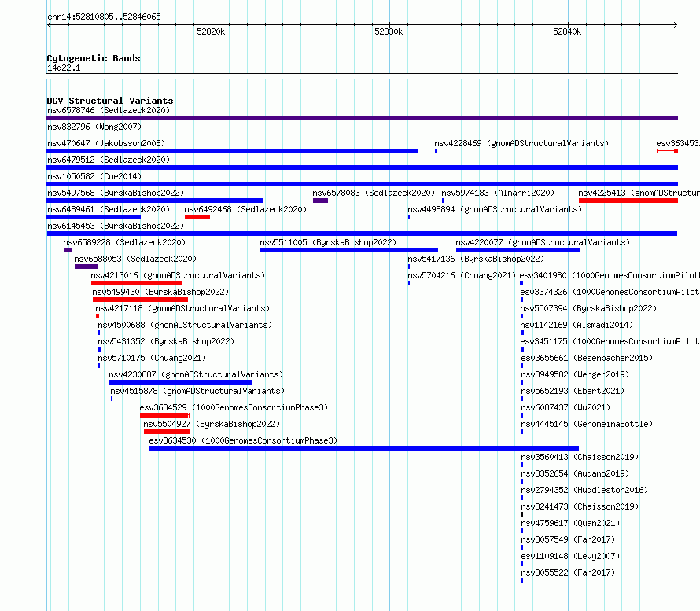
Task: Select nsv5507394 (ByrskaBishop2022) label
Action: (x=588, y=308)
